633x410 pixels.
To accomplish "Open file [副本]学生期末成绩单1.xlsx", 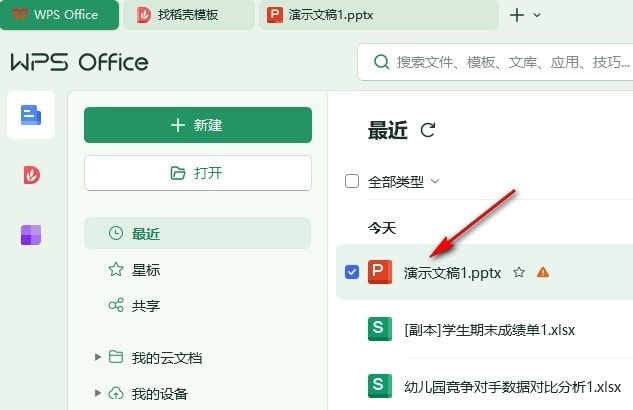I will click(490, 330).
